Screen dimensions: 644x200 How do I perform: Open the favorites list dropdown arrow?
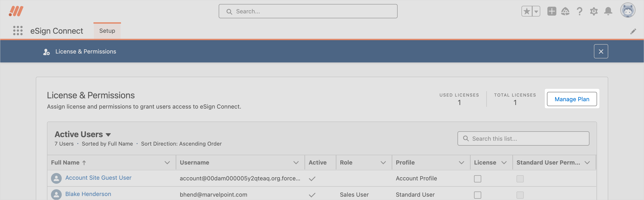tap(536, 11)
